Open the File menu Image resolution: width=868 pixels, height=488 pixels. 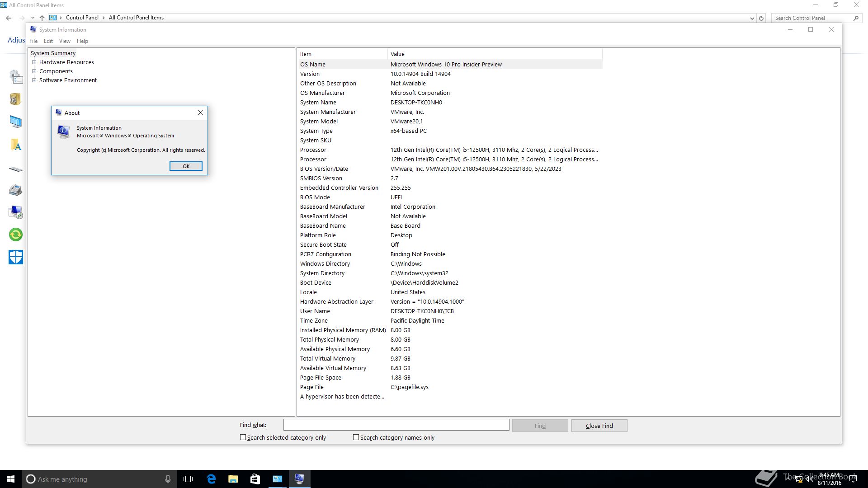tap(33, 41)
